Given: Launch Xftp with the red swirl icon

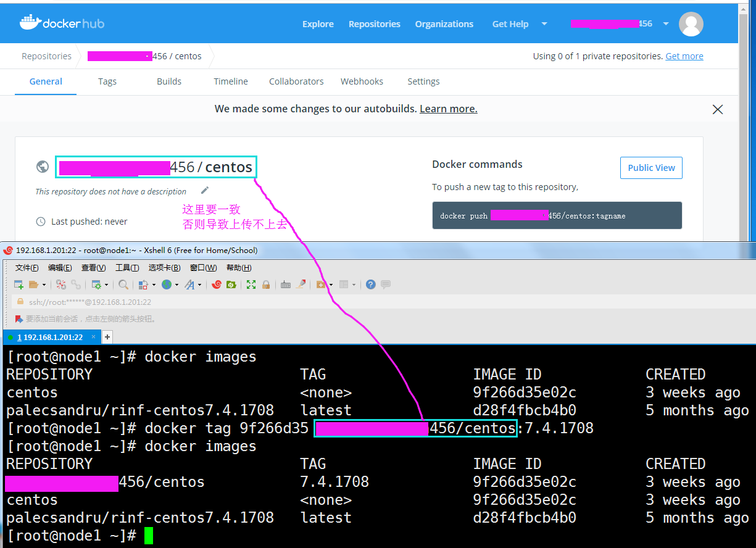Looking at the screenshot, I should pos(216,284).
